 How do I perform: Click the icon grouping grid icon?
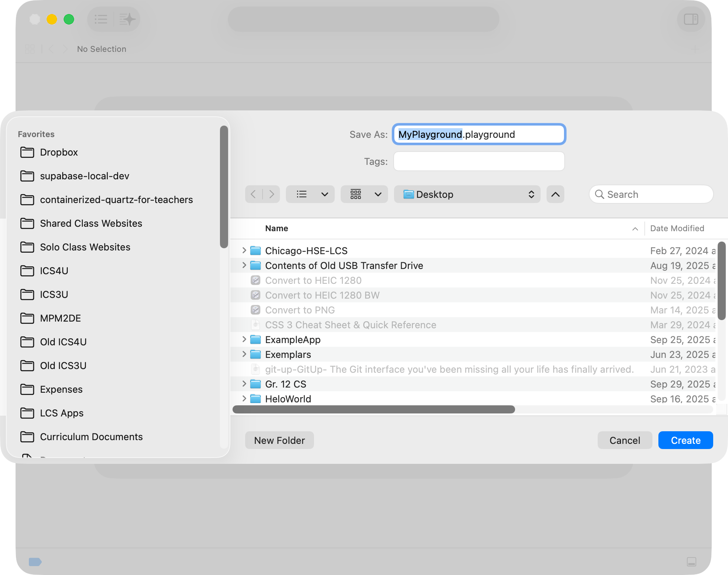tap(355, 194)
